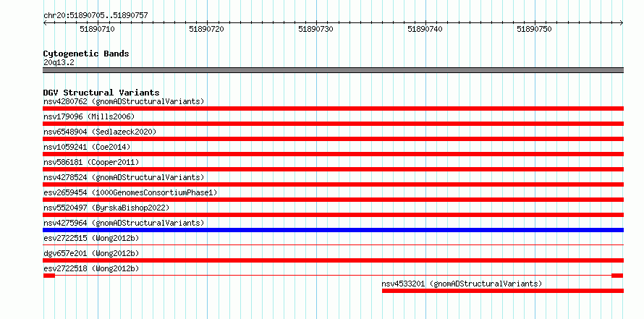Click nsv4278524 gnomAD variant label
This screenshot has height=319, width=644.
[x=124, y=177]
